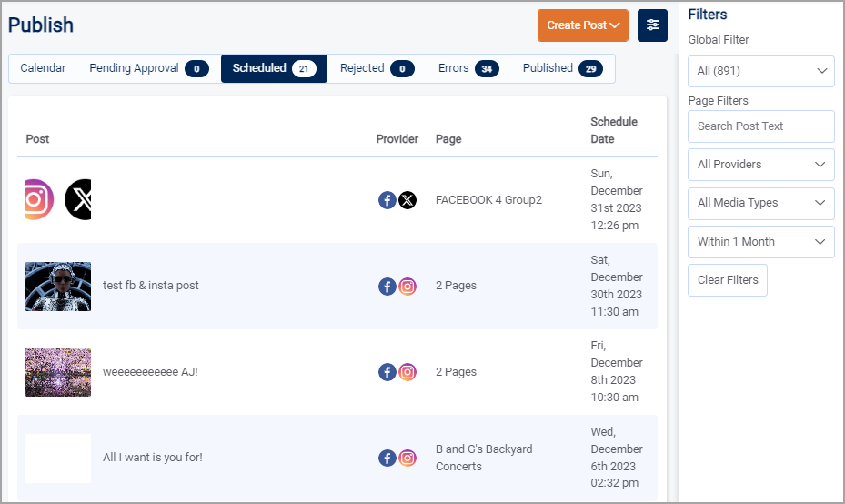Screen dimensions: 845x504
Task: Open the All Media Types dropdown
Action: tap(761, 203)
